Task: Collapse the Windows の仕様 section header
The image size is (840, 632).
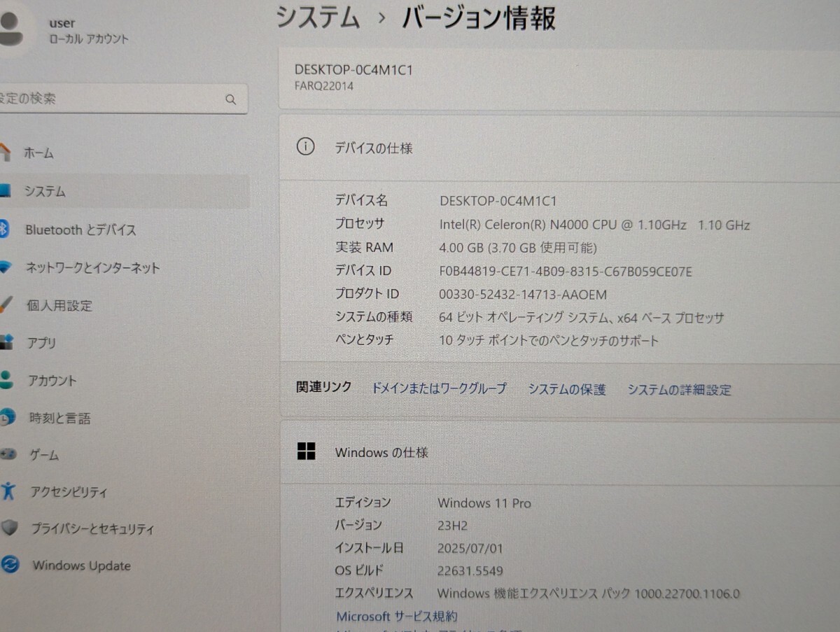Action: pyautogui.click(x=560, y=452)
